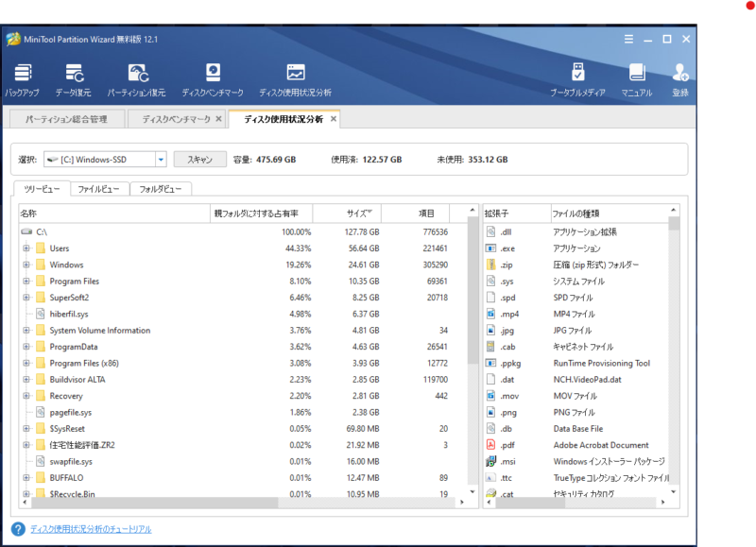Expand the Program Files folder node

pos(26,281)
